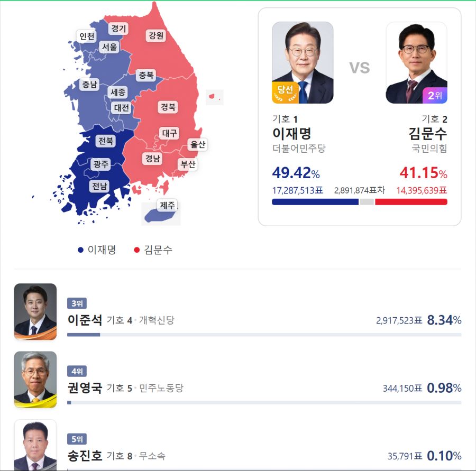The height and width of the screenshot is (471, 476).
Task: Click the 강원 region label
Action: coord(155,35)
